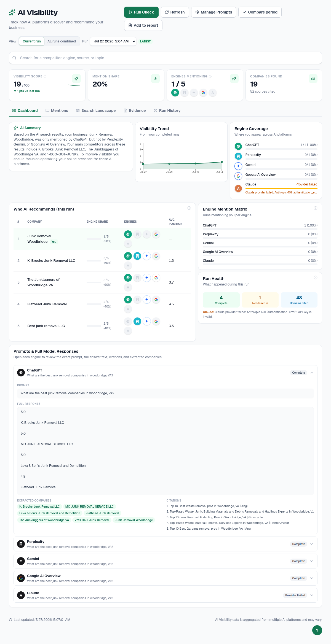Open the Evidence tab

tap(135, 111)
